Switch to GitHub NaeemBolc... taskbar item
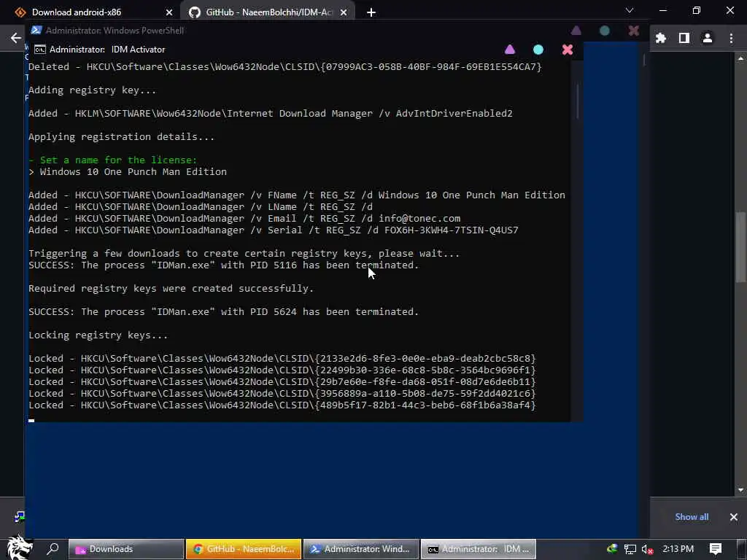Image resolution: width=747 pixels, height=560 pixels. tap(244, 549)
